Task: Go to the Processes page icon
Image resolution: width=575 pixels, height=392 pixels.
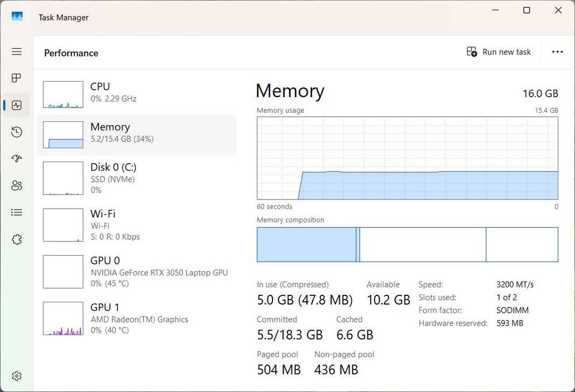Action: pyautogui.click(x=17, y=78)
